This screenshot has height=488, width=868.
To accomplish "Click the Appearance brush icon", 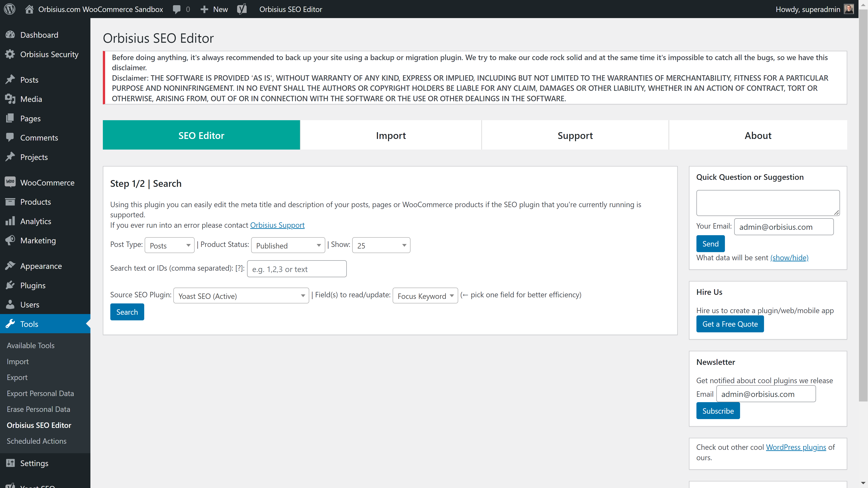I will pos(10,266).
